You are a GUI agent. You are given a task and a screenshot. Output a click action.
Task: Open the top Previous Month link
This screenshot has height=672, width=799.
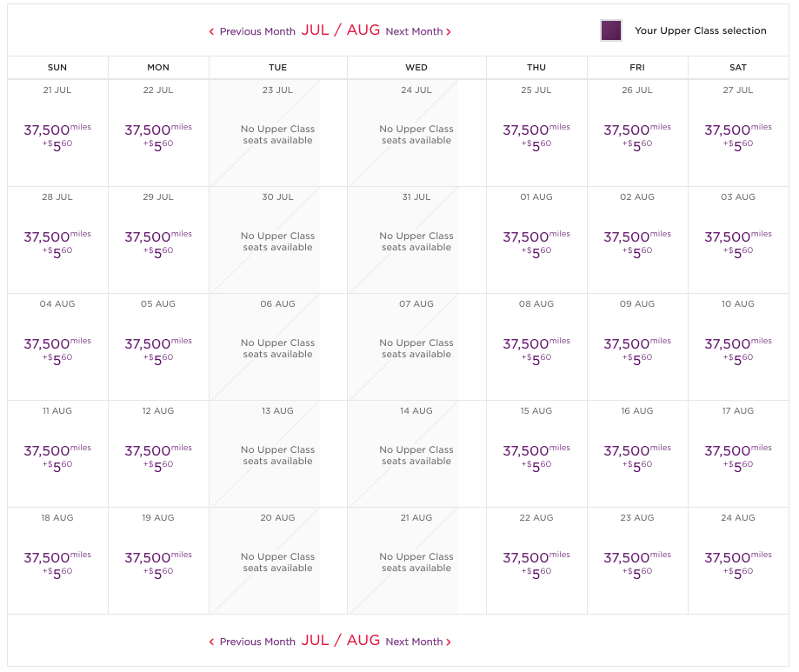[257, 32]
